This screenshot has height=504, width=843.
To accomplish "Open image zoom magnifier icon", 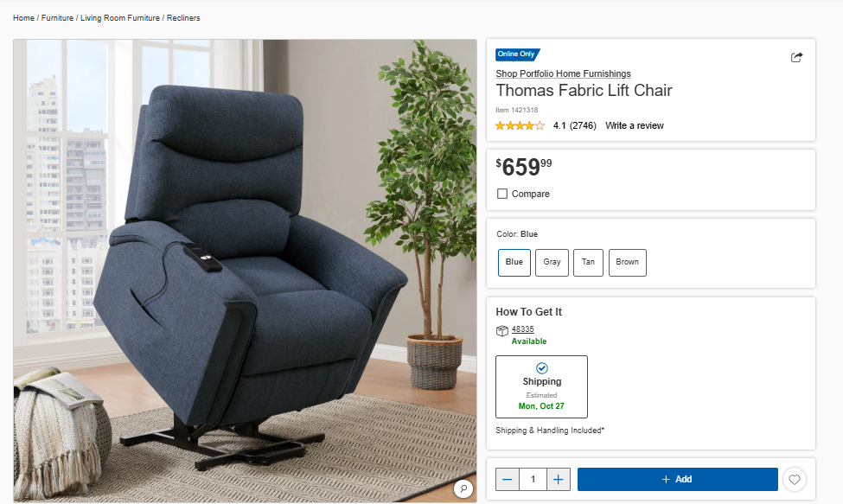I will point(463,488).
